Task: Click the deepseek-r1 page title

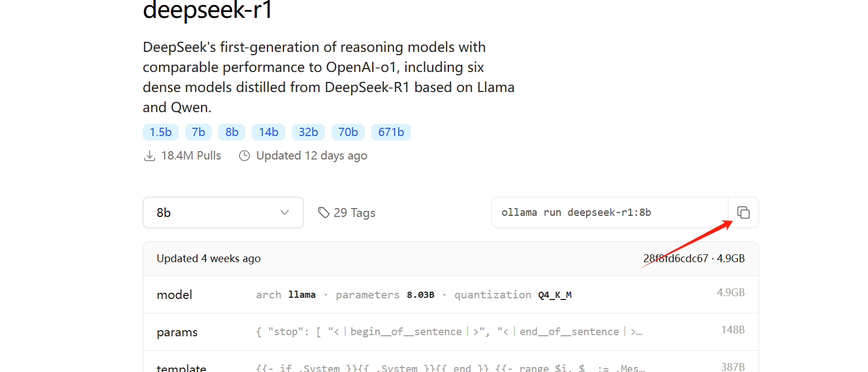Action: point(208,10)
